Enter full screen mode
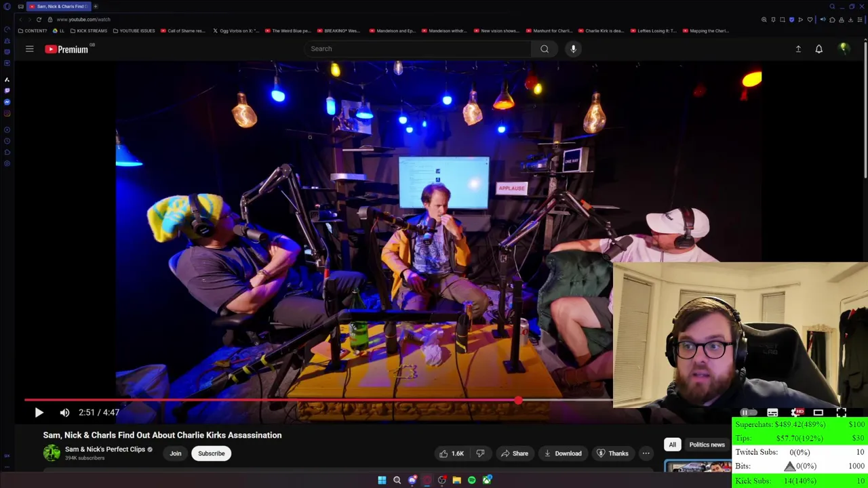The height and width of the screenshot is (488, 868). pos(842,412)
